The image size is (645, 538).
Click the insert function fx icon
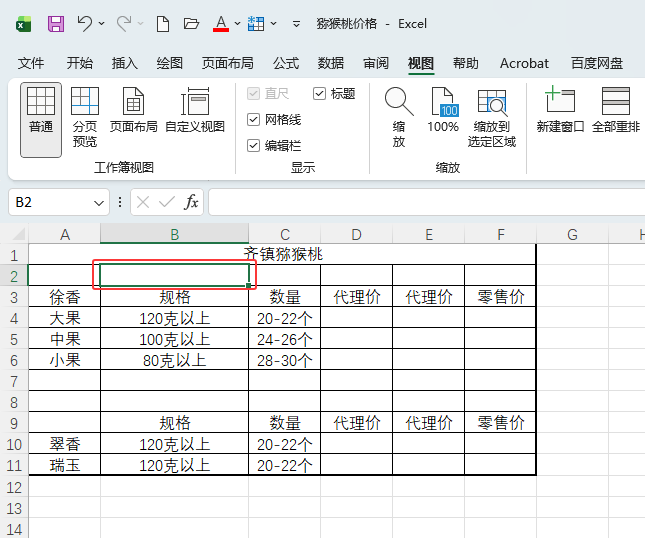191,202
